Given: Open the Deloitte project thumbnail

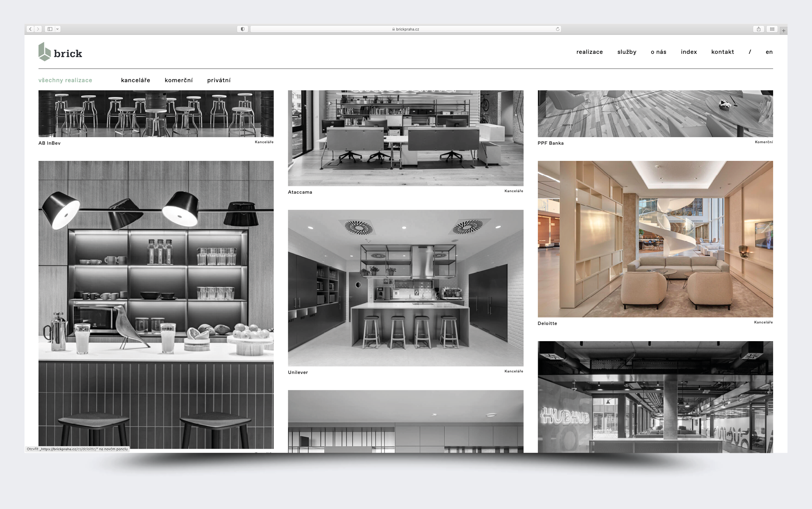Looking at the screenshot, I should pyautogui.click(x=655, y=239).
